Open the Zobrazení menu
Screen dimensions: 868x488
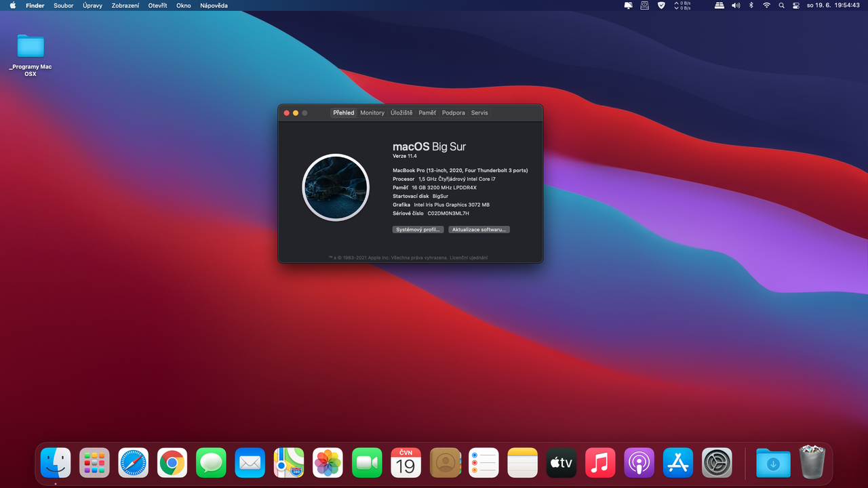(125, 5)
